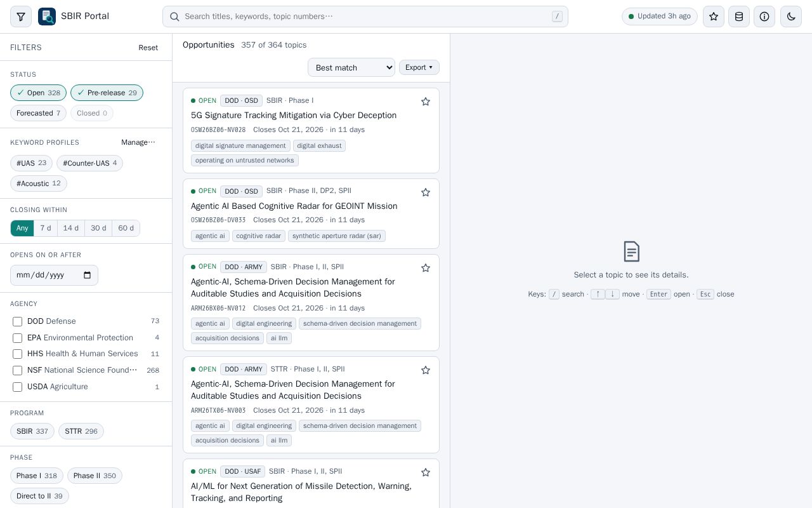Star the 5G Signature Tracking topic
This screenshot has width=812, height=508.
pyautogui.click(x=426, y=102)
